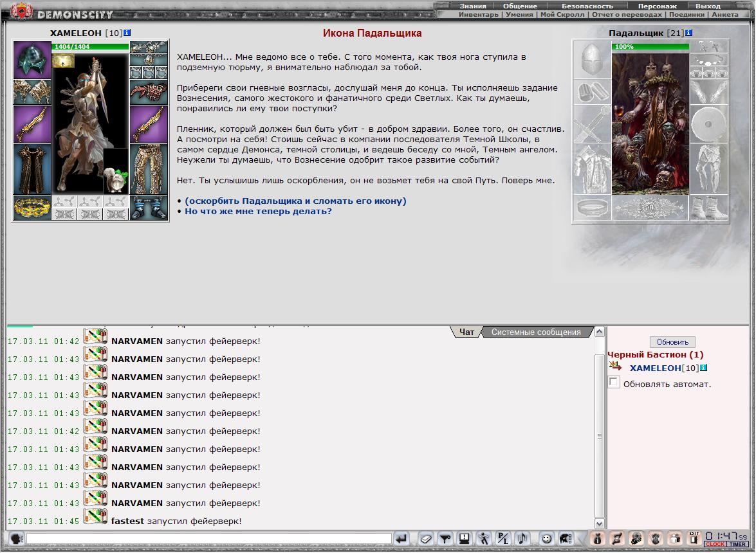Send chat message with the return arrow button

[x=401, y=539]
